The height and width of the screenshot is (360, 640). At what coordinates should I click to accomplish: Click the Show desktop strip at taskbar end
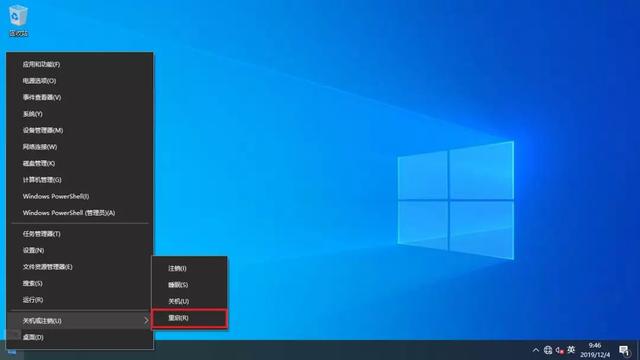point(638,351)
